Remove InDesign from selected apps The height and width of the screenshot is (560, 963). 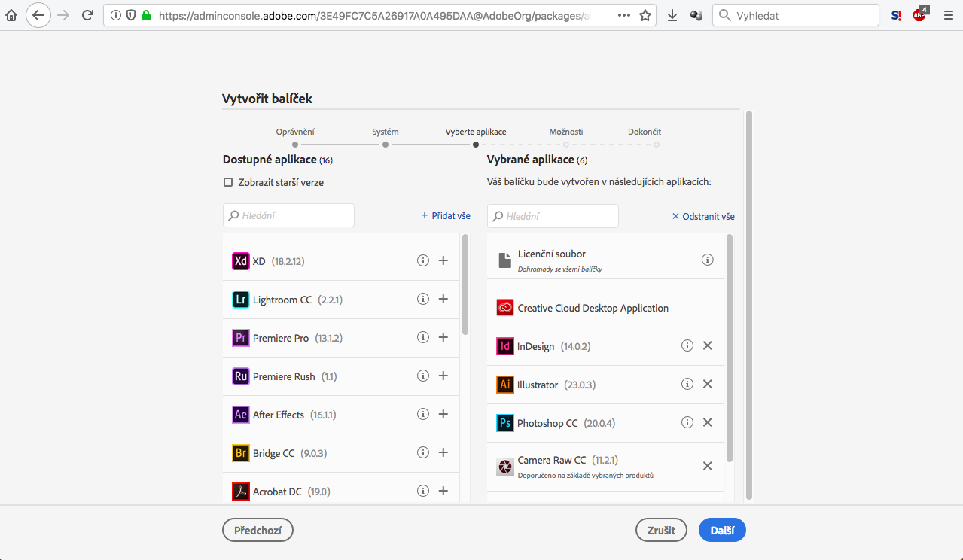tap(708, 345)
